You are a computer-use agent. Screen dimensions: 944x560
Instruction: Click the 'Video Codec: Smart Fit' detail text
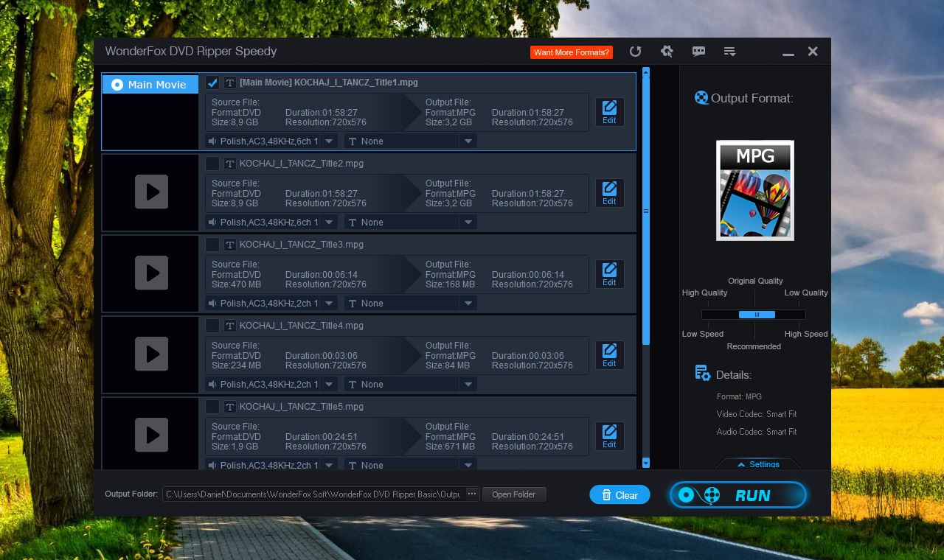[757, 414]
